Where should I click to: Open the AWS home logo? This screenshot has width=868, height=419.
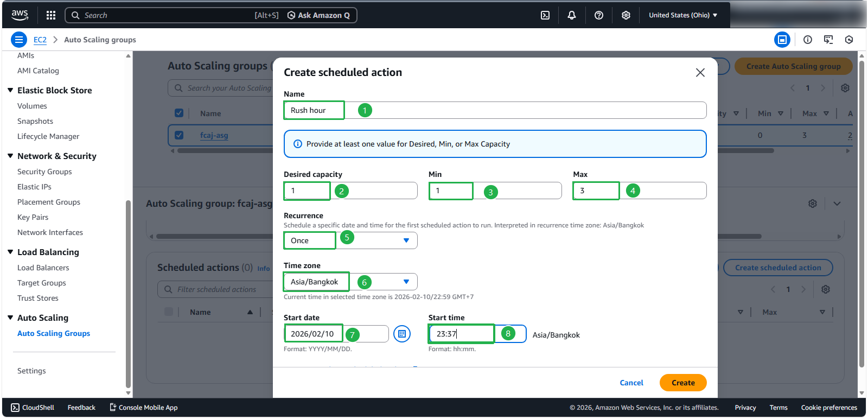pyautogui.click(x=20, y=15)
